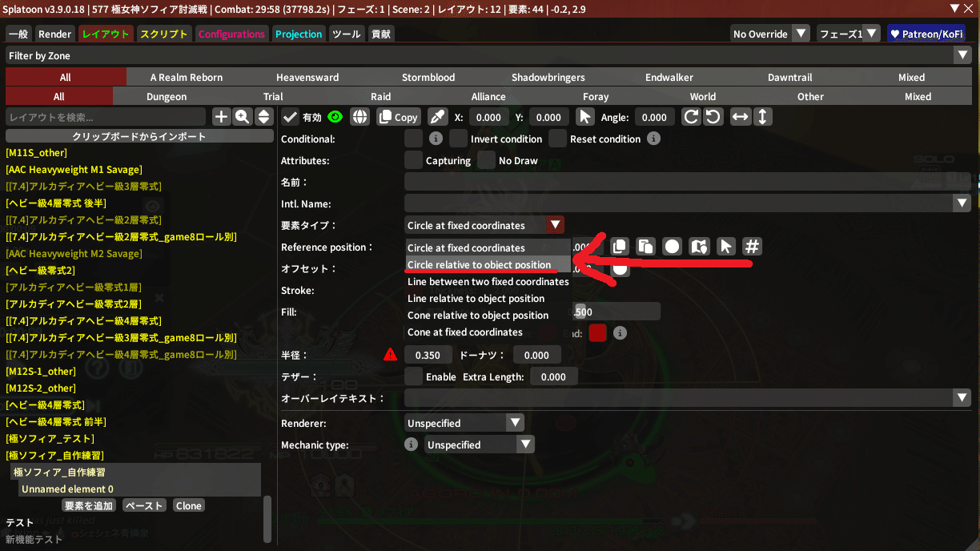Image resolution: width=980 pixels, height=551 pixels.
Task: Open the No Override dropdown
Action: 801,34
